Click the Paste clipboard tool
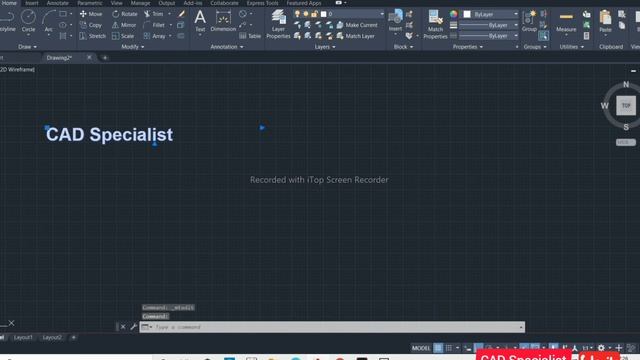This screenshot has width=640, height=360. [605, 21]
